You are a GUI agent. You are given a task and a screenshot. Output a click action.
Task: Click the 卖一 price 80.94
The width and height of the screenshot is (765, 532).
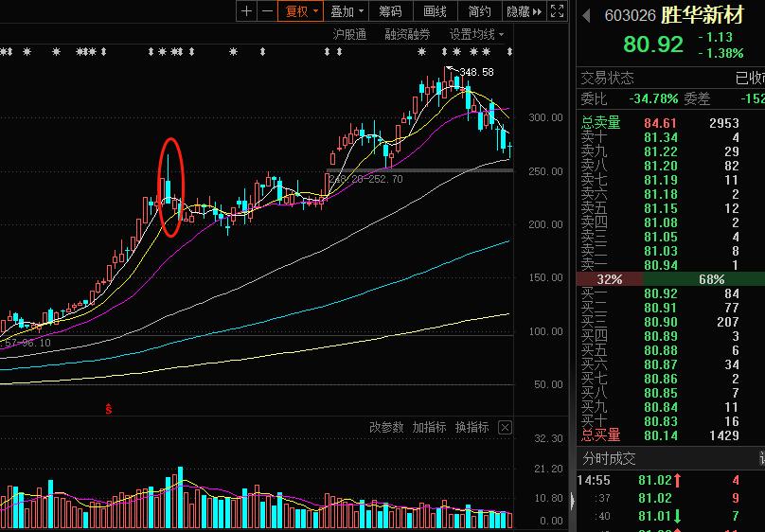coord(661,265)
